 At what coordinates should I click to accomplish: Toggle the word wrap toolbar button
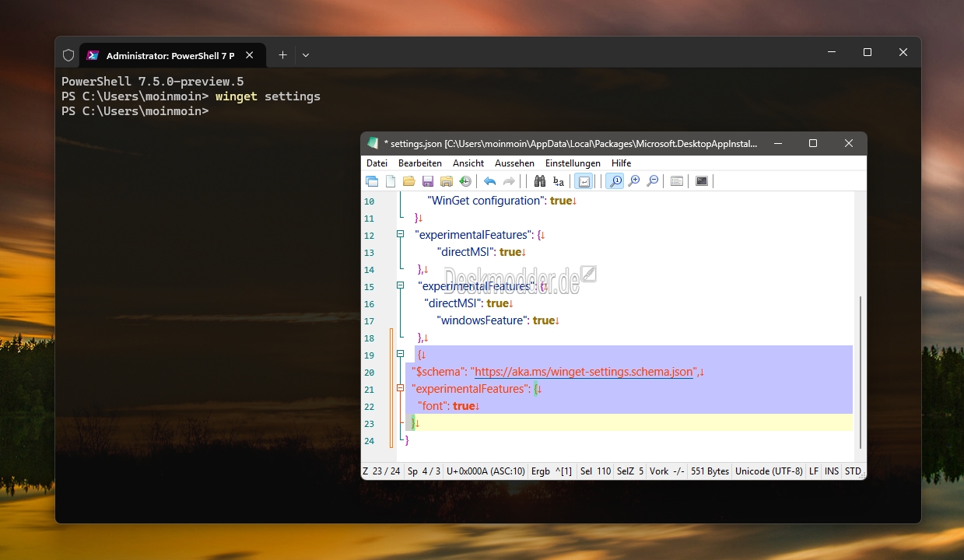click(x=584, y=181)
